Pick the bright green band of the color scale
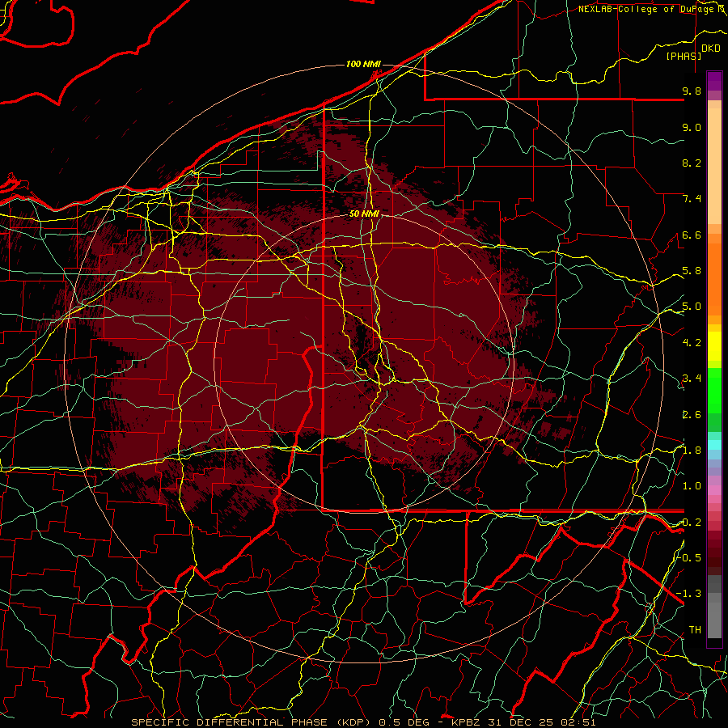This screenshot has width=728, height=728. tap(714, 391)
